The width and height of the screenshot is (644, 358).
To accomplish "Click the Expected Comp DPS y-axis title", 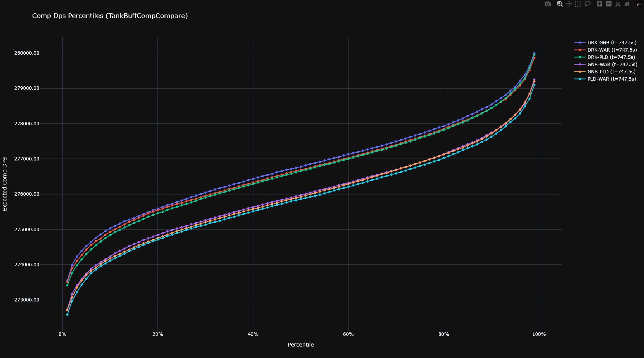I will click(x=5, y=184).
